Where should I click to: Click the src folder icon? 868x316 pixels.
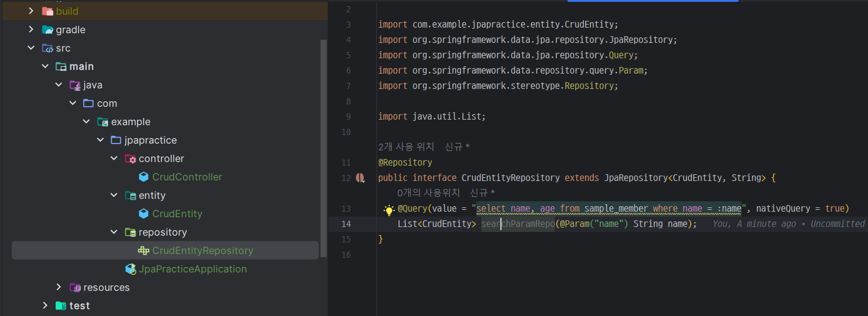(47, 48)
